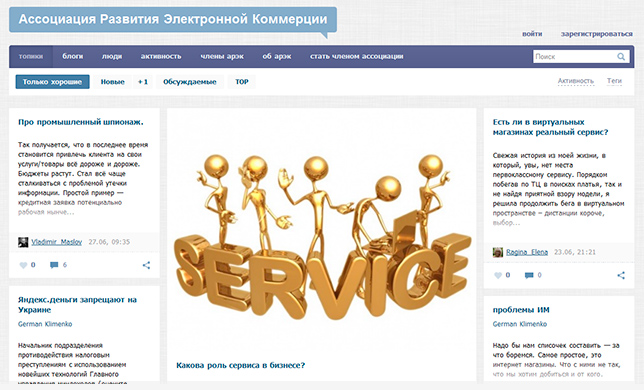Select the Обсуждаемые filter
This screenshot has width=644, height=390.
190,82
